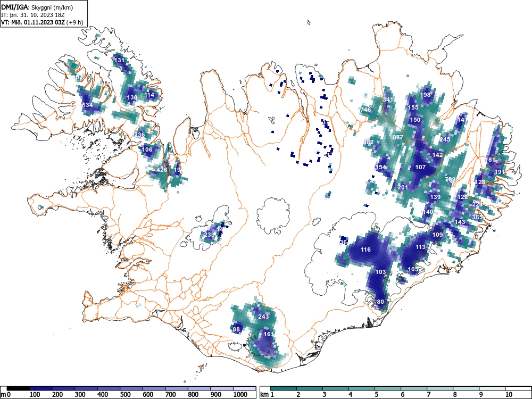Click the '107' visibility value
Image resolution: width=532 pixels, height=399 pixels.
pyautogui.click(x=420, y=167)
